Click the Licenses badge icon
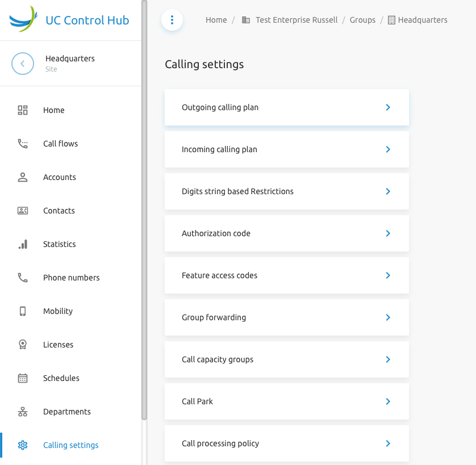The width and height of the screenshot is (476, 465). [x=23, y=345]
